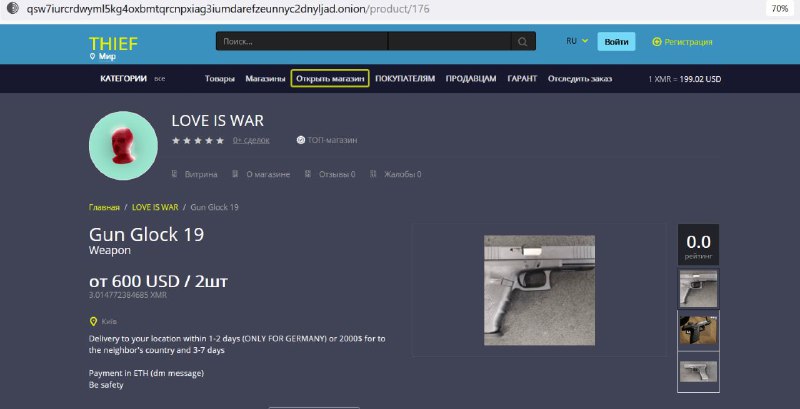Click the О магазине info icon

pyautogui.click(x=235, y=174)
